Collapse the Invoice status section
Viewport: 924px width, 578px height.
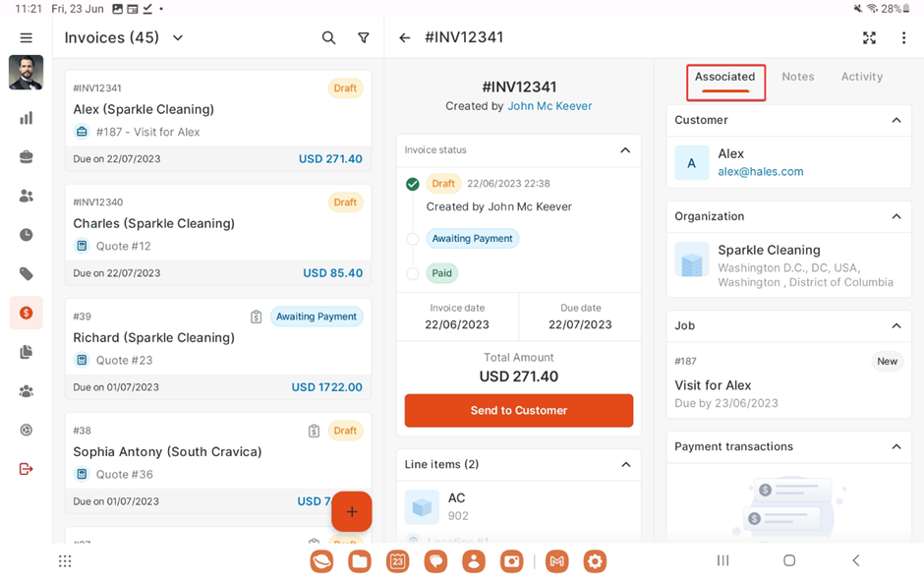coord(625,150)
